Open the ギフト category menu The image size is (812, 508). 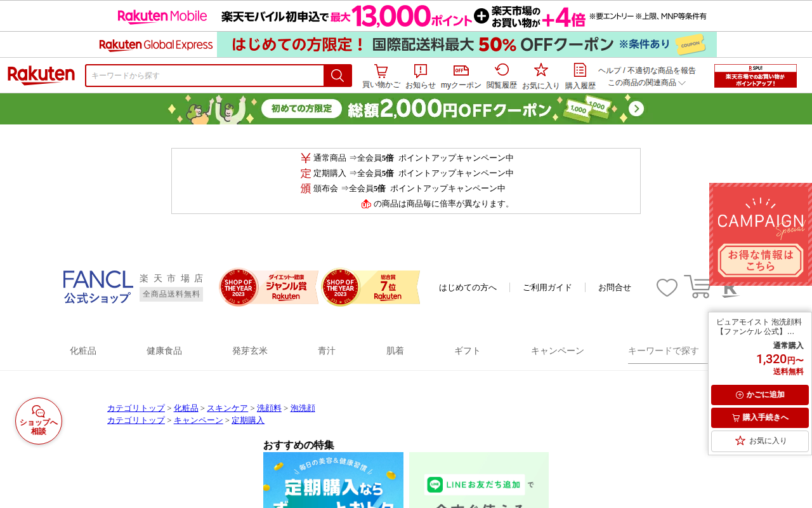(x=468, y=351)
